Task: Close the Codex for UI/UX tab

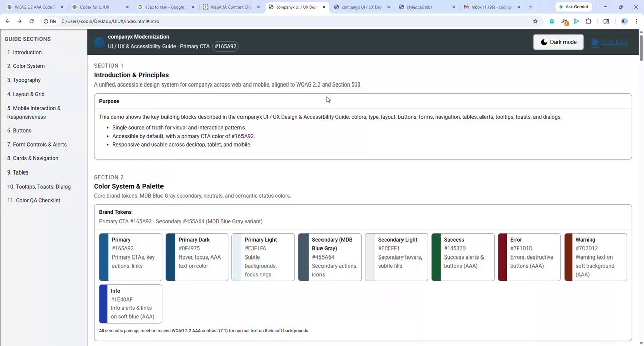Action: tap(127, 7)
